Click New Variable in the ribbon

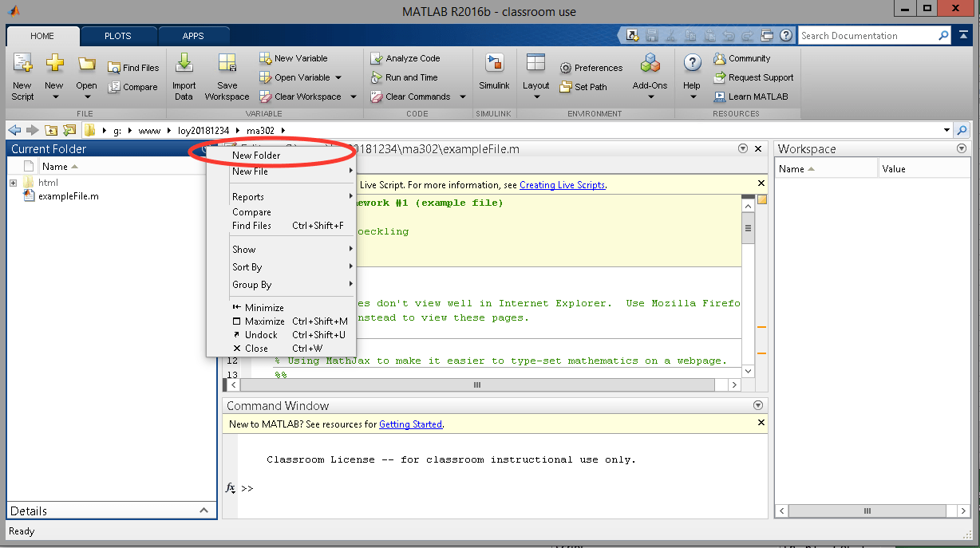pyautogui.click(x=294, y=58)
